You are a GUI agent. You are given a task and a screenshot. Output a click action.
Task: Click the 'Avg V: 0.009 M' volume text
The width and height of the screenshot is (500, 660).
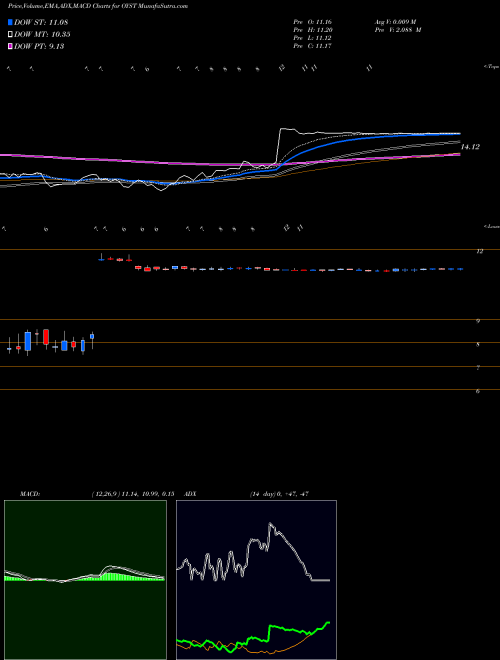pos(395,21)
